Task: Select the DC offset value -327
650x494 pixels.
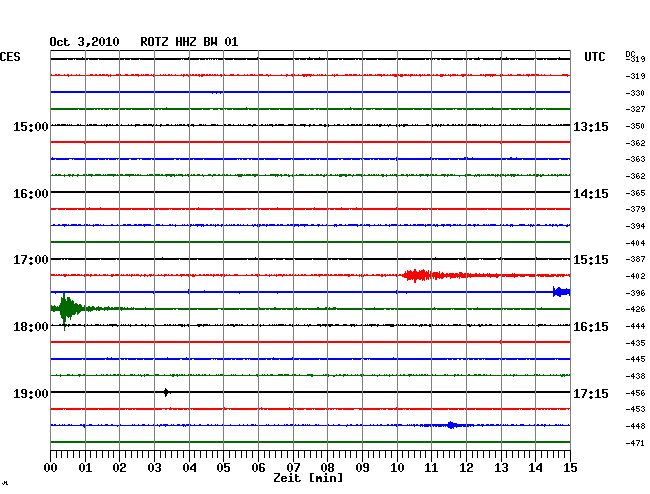Action: tap(635, 109)
